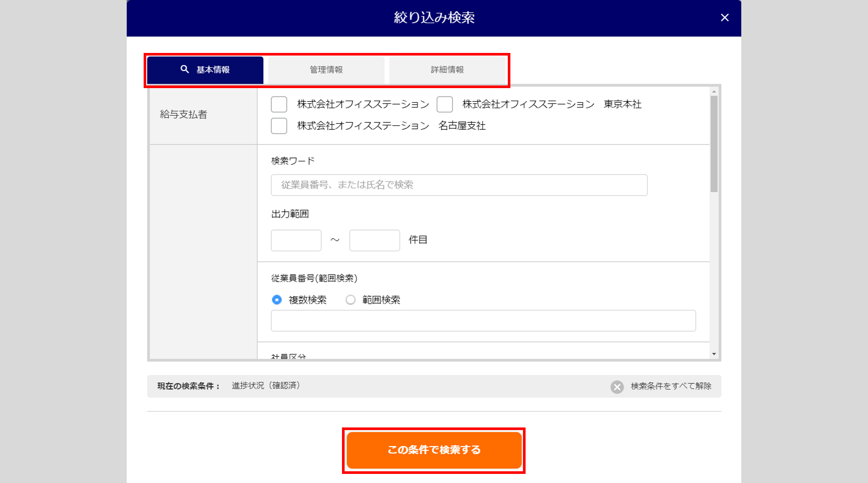Click the 出力範囲 start number field
868x483 pixels.
(296, 240)
